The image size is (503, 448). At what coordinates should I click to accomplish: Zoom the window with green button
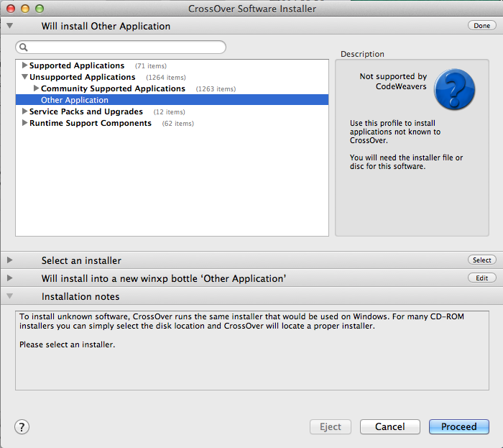point(40,9)
